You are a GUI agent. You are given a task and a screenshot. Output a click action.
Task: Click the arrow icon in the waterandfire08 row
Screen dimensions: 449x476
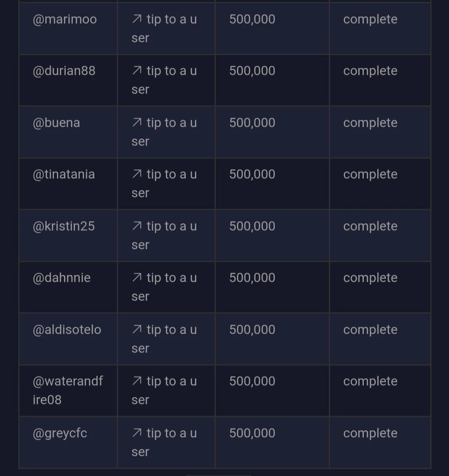click(137, 381)
